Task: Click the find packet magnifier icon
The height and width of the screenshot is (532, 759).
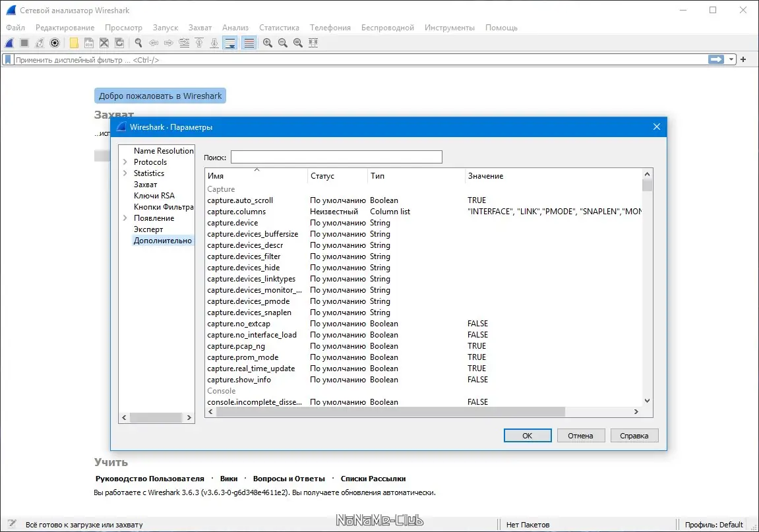Action: coord(138,43)
